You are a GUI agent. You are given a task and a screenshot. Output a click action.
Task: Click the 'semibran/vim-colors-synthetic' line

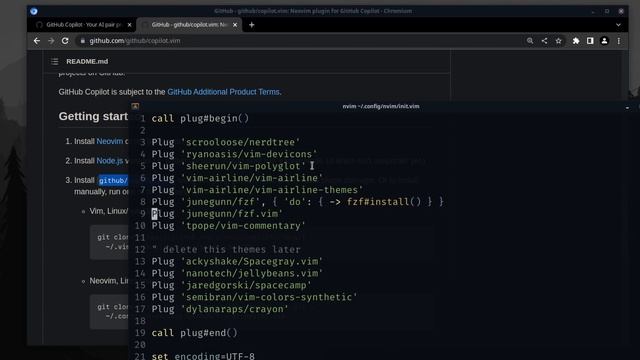tap(254, 297)
